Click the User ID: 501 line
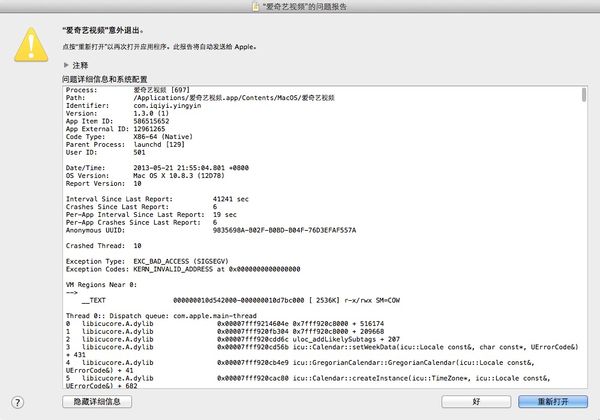The height and width of the screenshot is (420, 600). click(106, 152)
